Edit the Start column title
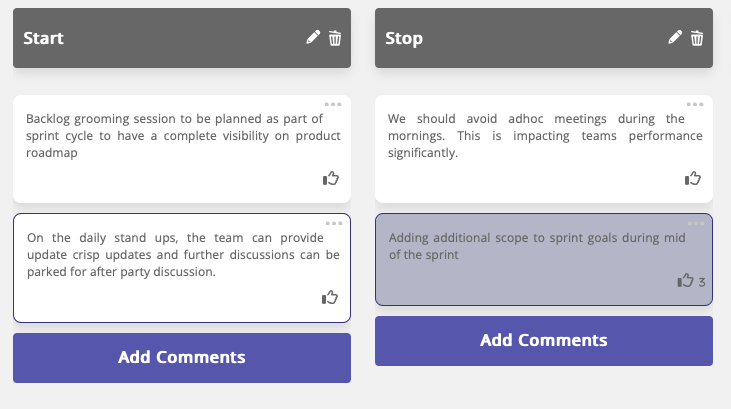This screenshot has width=731, height=409. 313,38
